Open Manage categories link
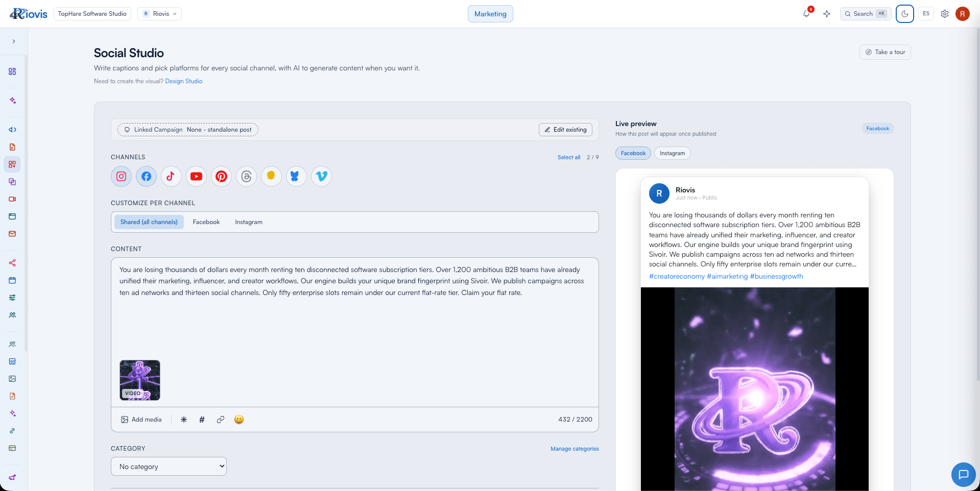This screenshot has height=491, width=980. click(575, 449)
